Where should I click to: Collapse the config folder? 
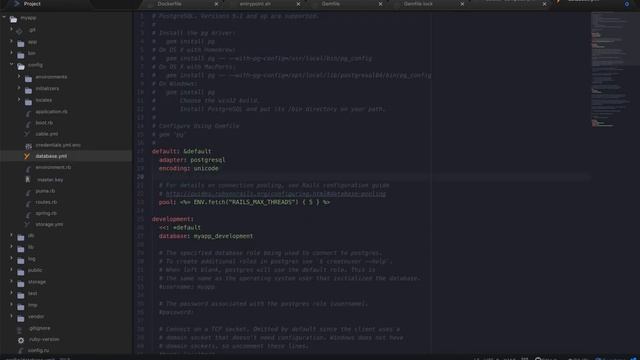[x=11, y=64]
